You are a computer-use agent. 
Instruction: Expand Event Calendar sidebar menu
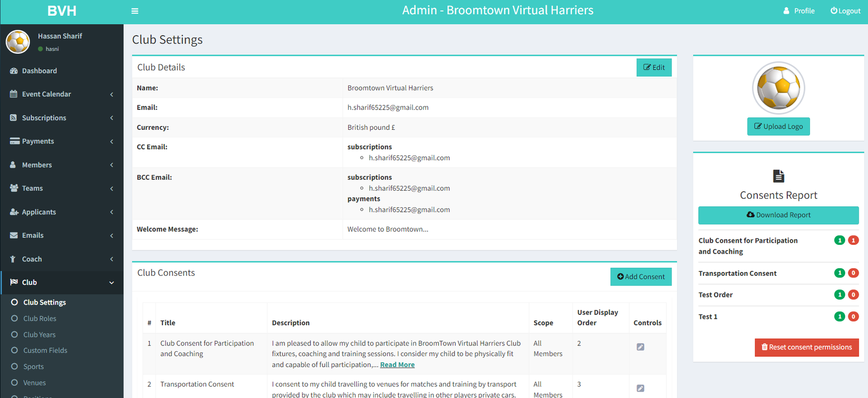(62, 94)
